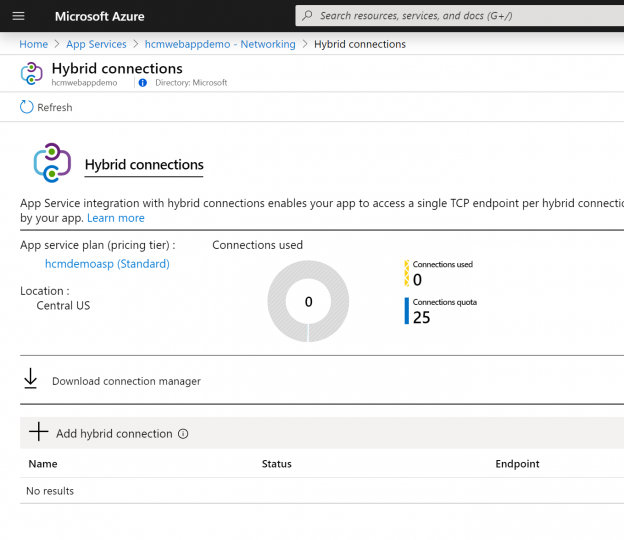Click Hybrid connections breadcrumb text
624x540 pixels.
[360, 44]
